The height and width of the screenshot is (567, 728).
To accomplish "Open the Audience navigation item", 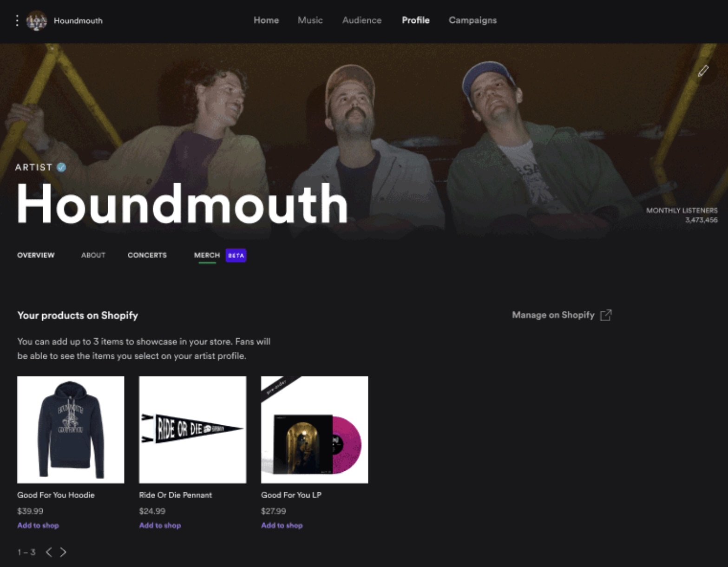I will coord(362,20).
